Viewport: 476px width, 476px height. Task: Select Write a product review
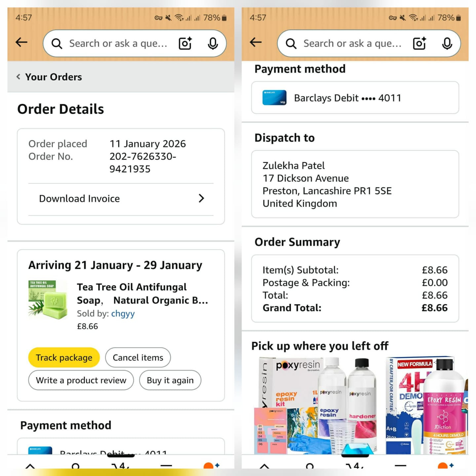click(81, 380)
